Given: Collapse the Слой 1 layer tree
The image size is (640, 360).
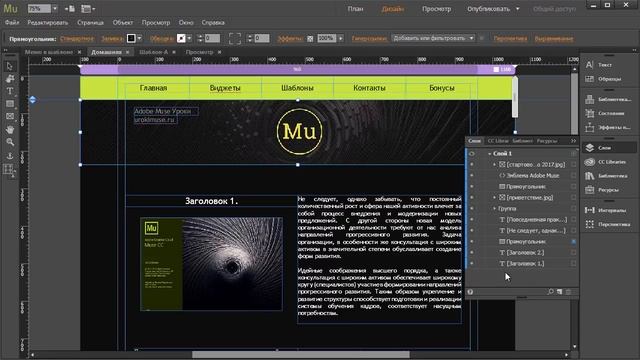Looking at the screenshot, I should click(489, 154).
